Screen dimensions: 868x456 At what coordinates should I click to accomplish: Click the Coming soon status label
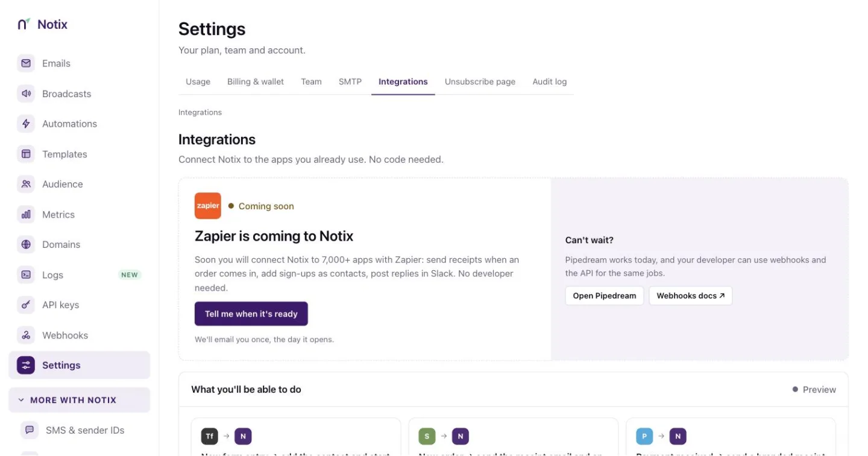262,206
